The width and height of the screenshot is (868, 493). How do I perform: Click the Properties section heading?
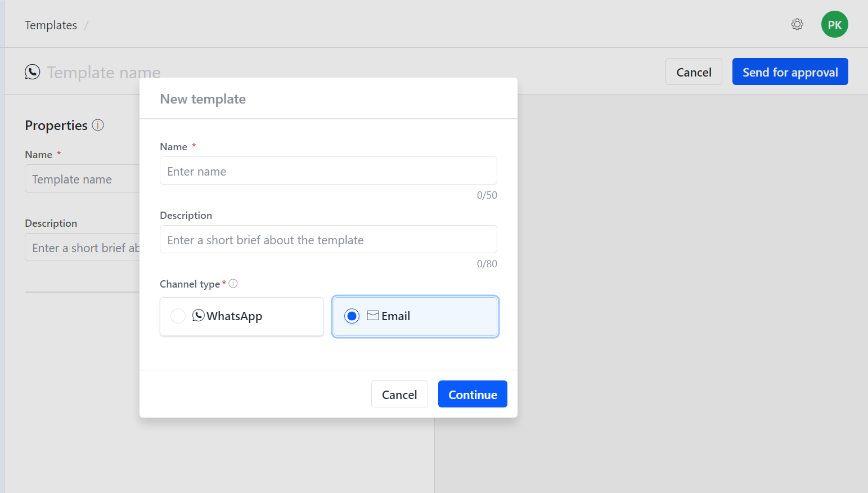click(x=56, y=126)
